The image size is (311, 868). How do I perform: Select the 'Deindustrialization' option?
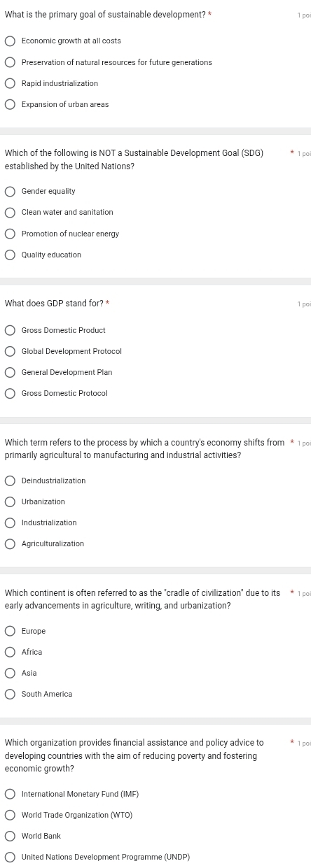(10, 481)
